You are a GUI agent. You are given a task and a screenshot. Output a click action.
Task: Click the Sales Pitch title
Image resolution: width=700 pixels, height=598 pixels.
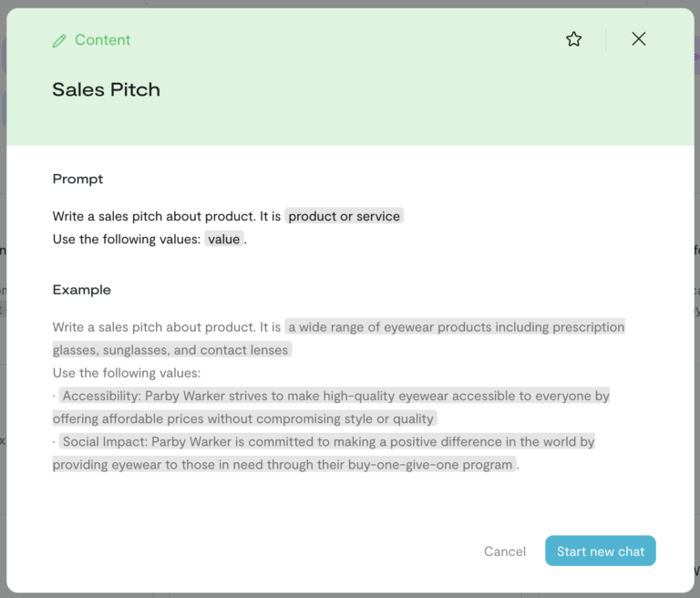106,89
